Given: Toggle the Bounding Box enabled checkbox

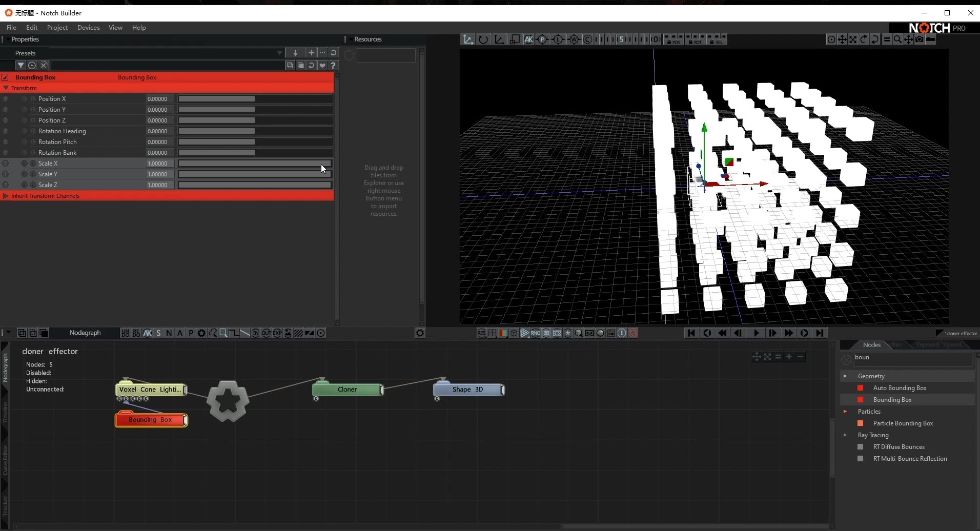Looking at the screenshot, I should pos(5,77).
